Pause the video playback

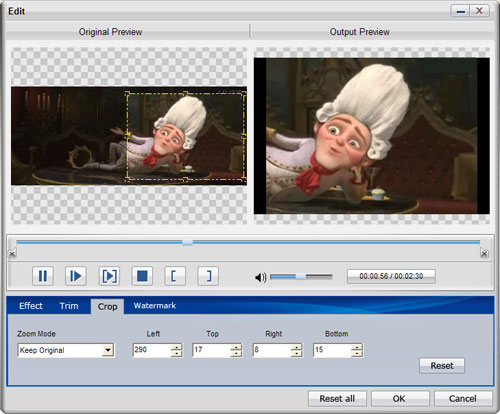pyautogui.click(x=43, y=276)
